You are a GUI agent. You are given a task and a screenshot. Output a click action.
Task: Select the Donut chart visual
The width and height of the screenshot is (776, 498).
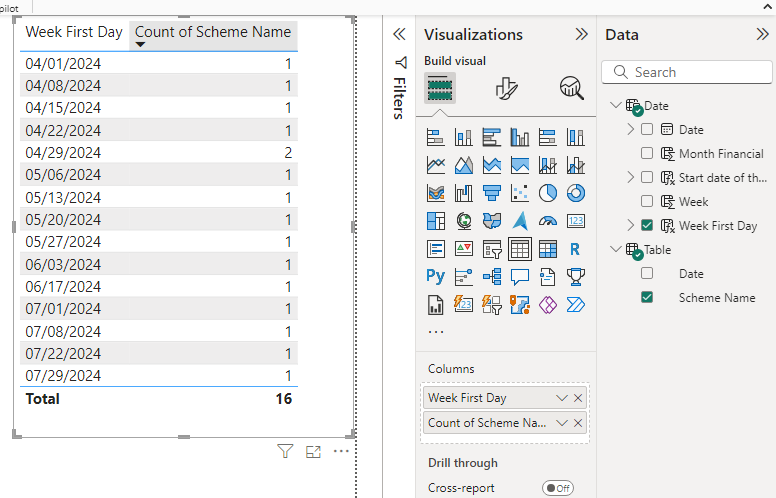(576, 193)
